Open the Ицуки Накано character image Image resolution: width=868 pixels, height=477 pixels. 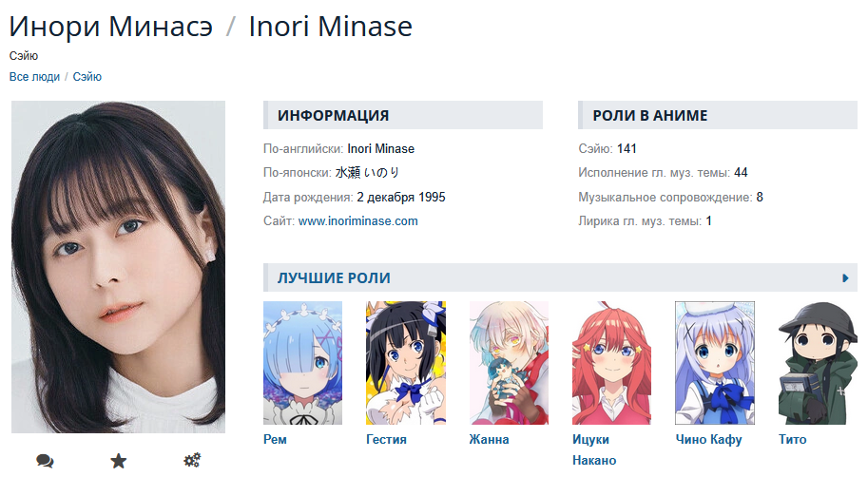(x=611, y=363)
